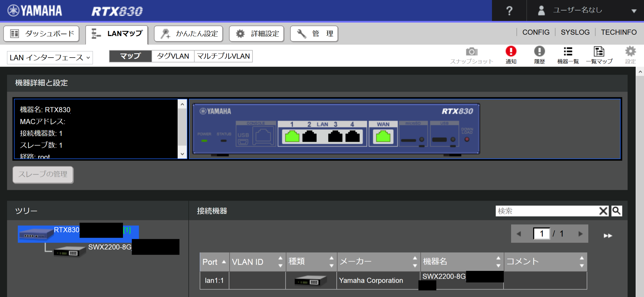Viewport: 644px width, 297px height.
Task: Switch view to タグVLAN
Action: point(173,56)
